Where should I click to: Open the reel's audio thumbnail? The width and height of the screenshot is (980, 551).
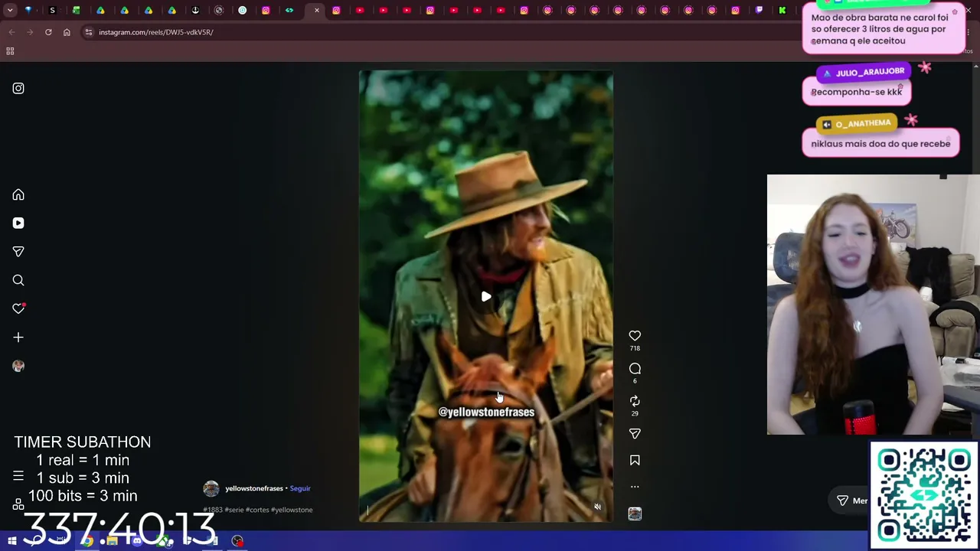[635, 514]
